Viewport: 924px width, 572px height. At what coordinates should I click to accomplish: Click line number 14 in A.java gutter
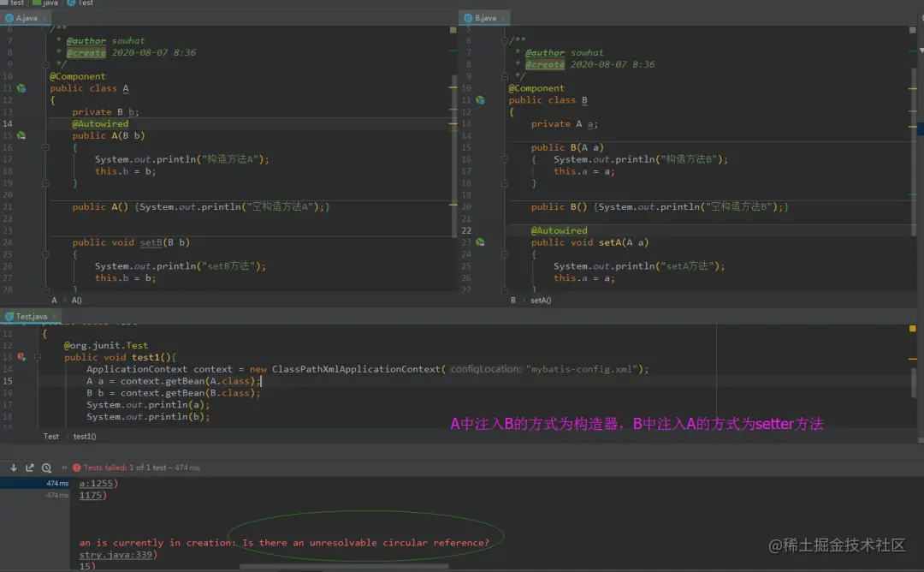coord(8,124)
